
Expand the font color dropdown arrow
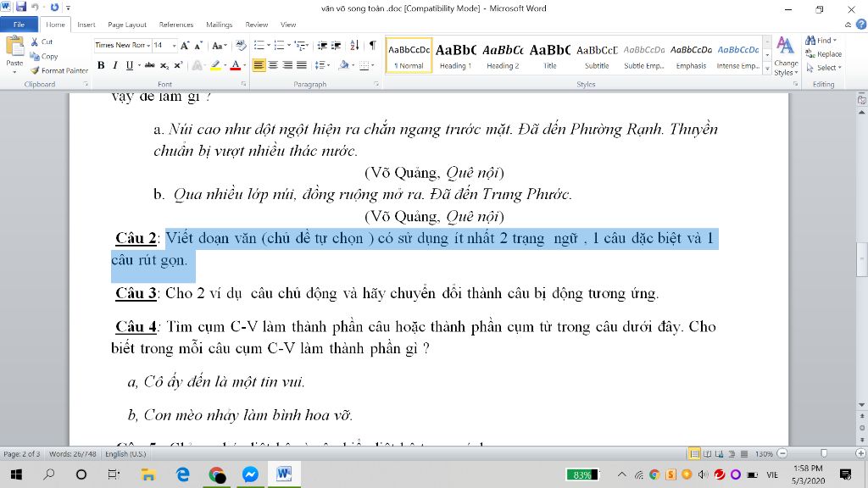click(x=245, y=65)
